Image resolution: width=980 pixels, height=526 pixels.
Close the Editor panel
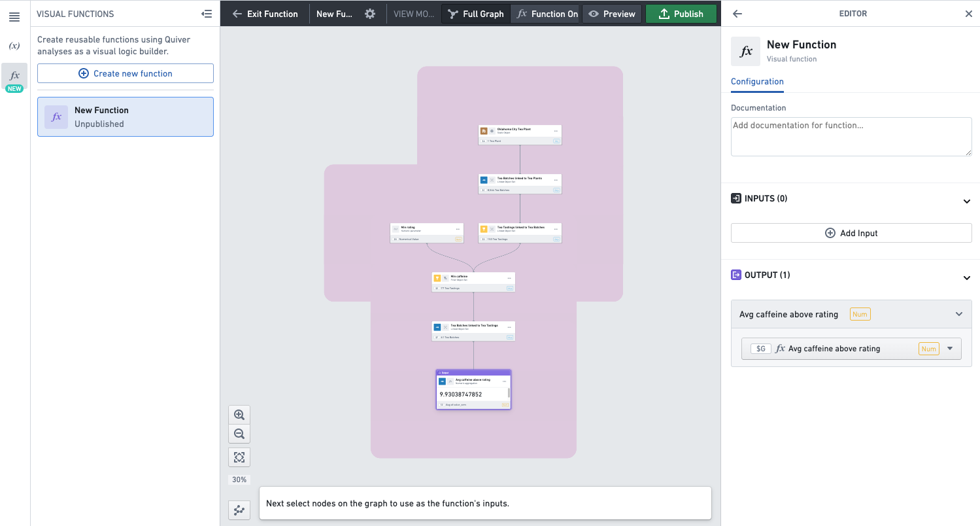969,14
